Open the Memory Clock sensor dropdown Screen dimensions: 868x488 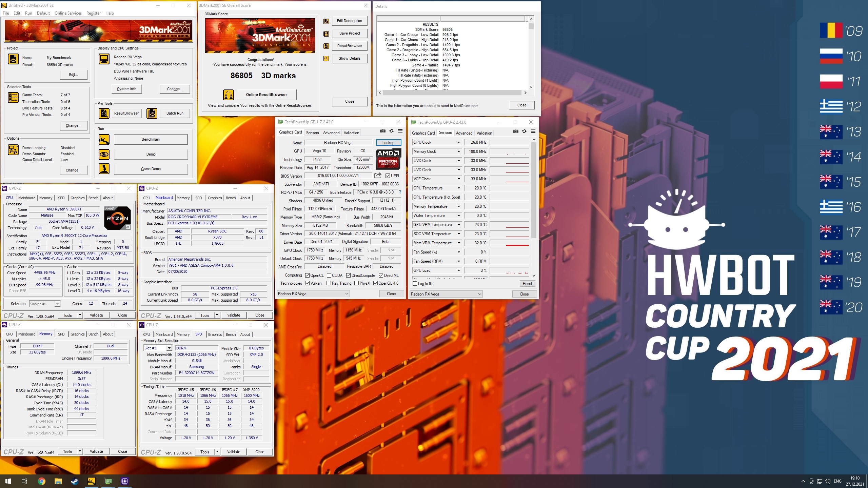click(x=459, y=151)
